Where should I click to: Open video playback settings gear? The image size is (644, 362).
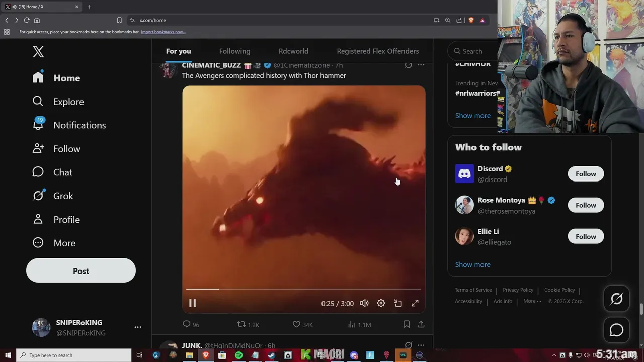(381, 303)
